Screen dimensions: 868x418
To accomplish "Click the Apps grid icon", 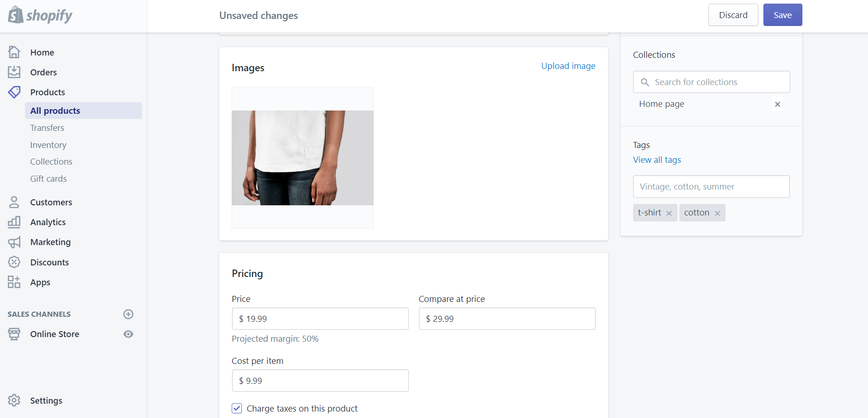I will coord(14,282).
